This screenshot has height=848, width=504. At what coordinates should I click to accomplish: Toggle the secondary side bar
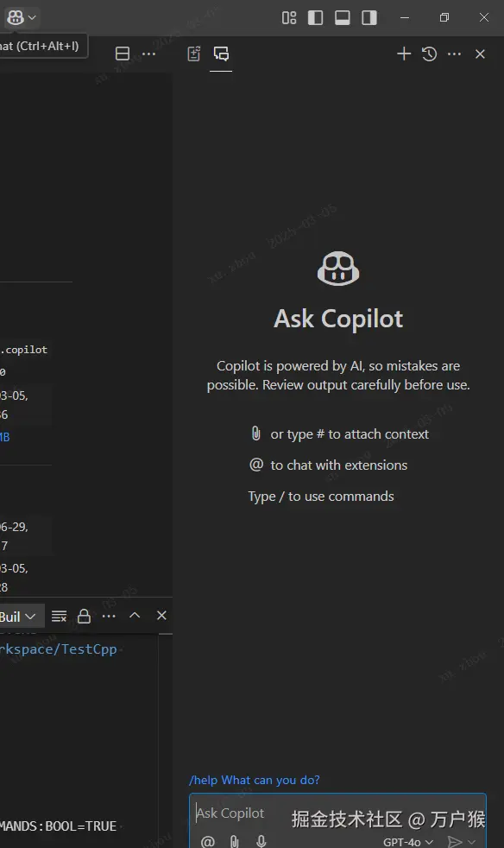click(369, 18)
